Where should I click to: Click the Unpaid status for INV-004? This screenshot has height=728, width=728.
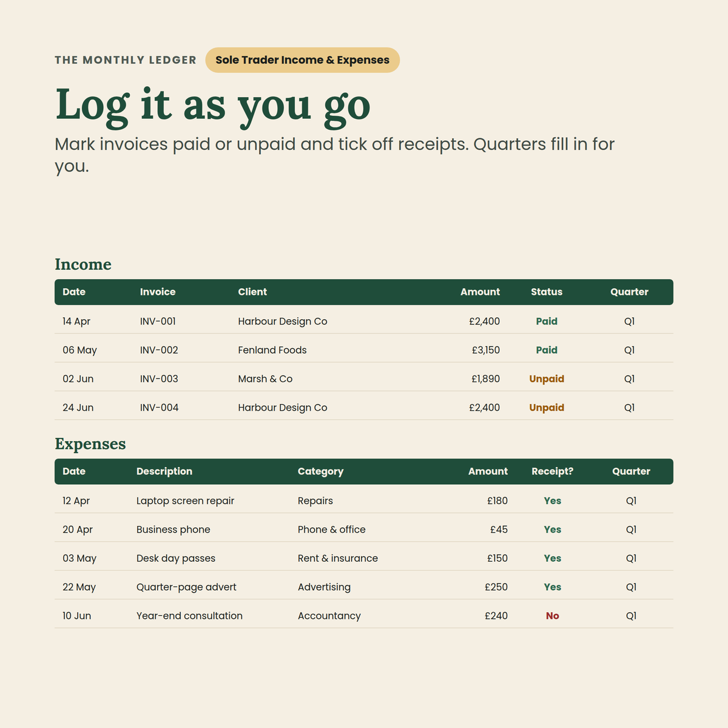coord(547,408)
